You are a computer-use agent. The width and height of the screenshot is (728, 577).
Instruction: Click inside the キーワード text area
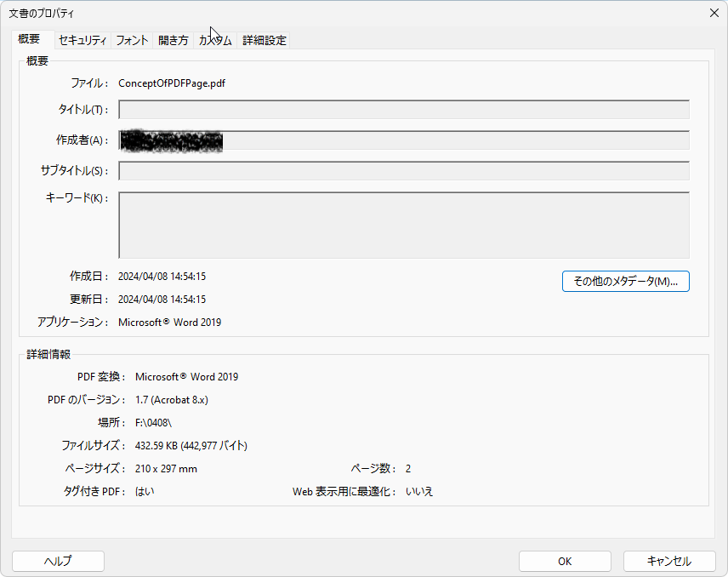click(x=403, y=225)
